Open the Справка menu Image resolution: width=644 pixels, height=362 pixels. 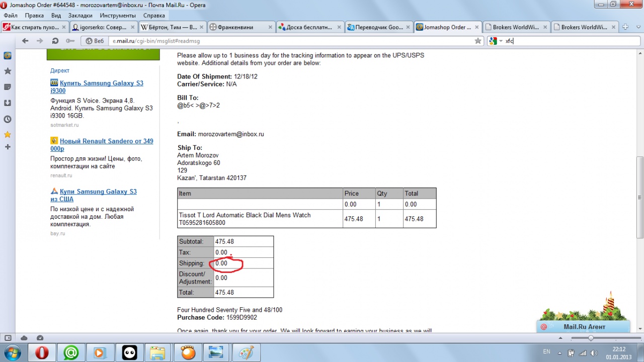154,16
